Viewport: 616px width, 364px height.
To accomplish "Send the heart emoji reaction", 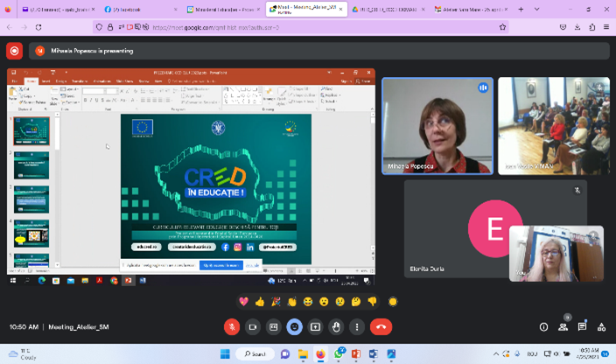I will pos(244,302).
